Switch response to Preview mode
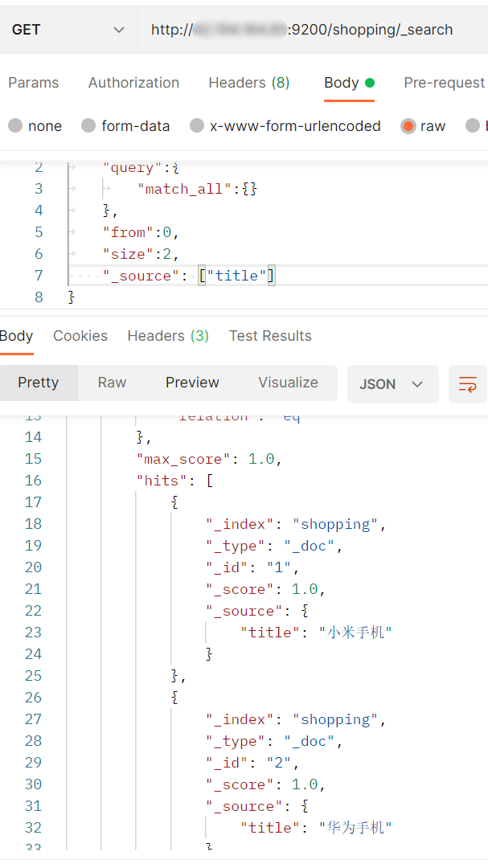 click(x=192, y=383)
